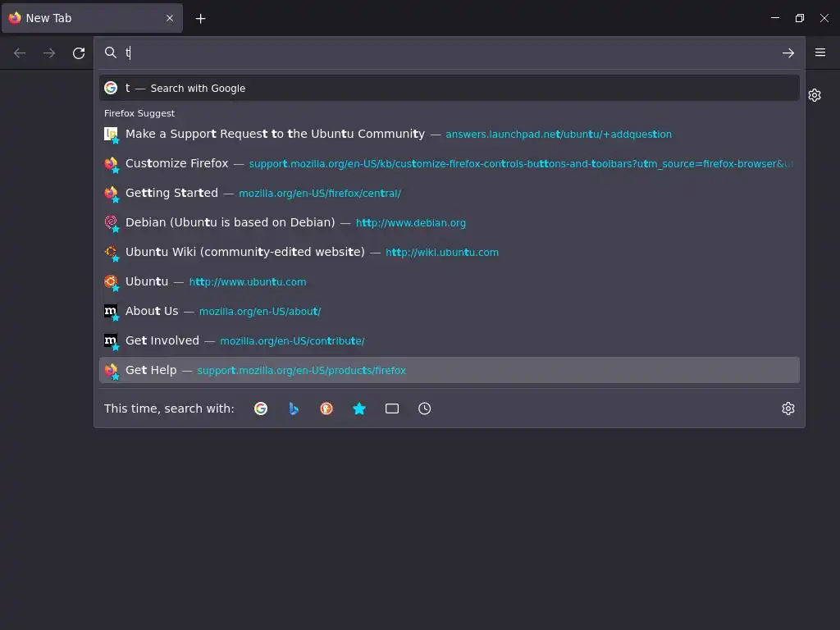The image size is (840, 630).
Task: Select the 't — Search with Google' suggestion
Action: point(449,88)
